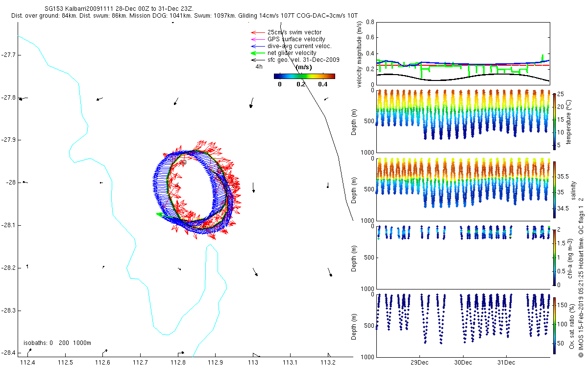The height and width of the screenshot is (368, 588).
Task: Click the large green net glider velocity arrow on map
Action: point(165,214)
